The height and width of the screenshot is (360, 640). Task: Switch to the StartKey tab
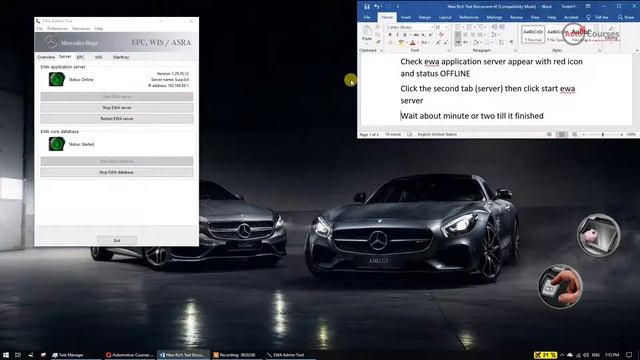tap(121, 57)
